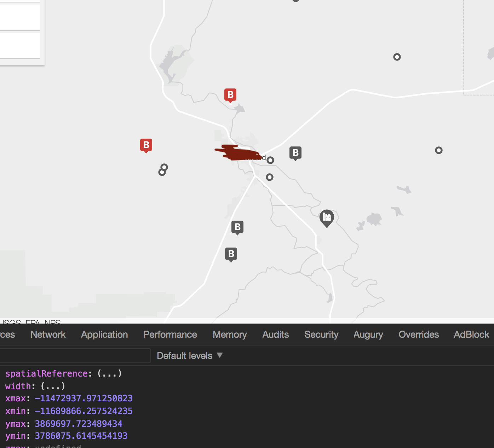Click the width property name

(18, 386)
